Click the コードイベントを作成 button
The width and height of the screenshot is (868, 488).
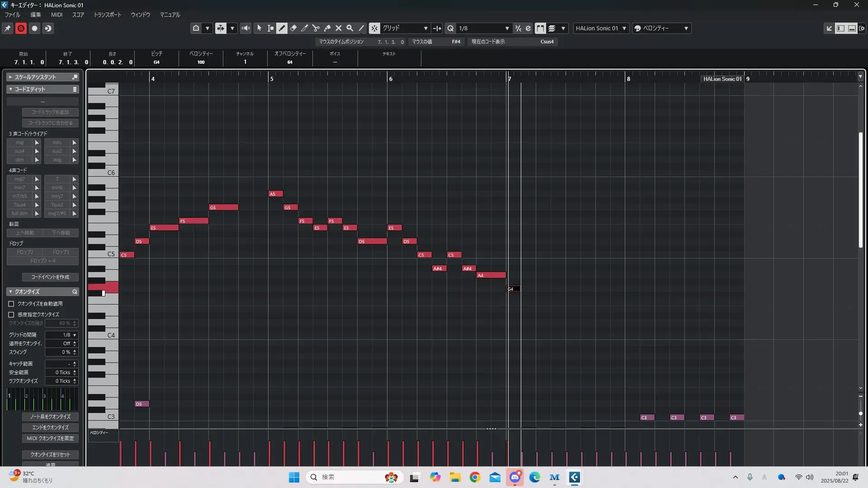50,277
